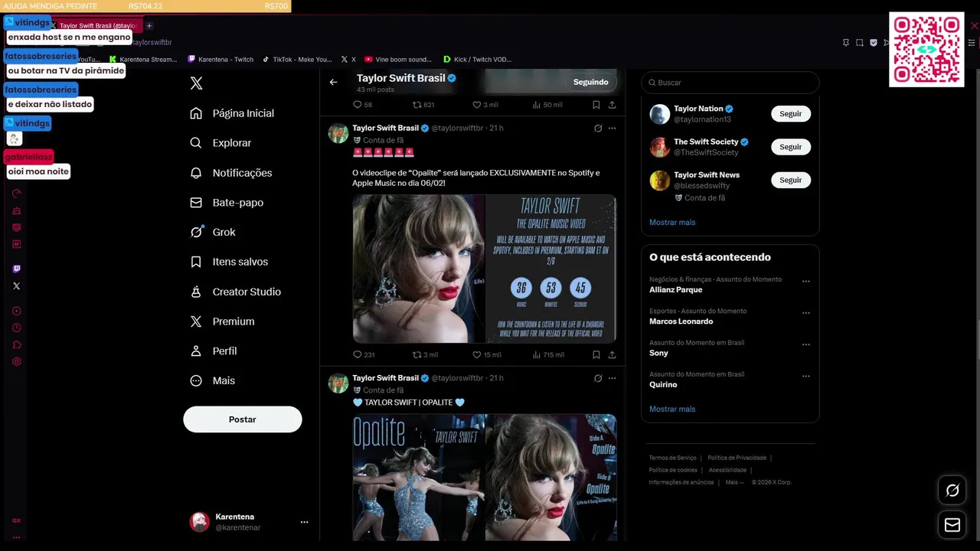Image resolution: width=980 pixels, height=551 pixels.
Task: View analytics of the post with 715 mil
Action: coord(547,355)
